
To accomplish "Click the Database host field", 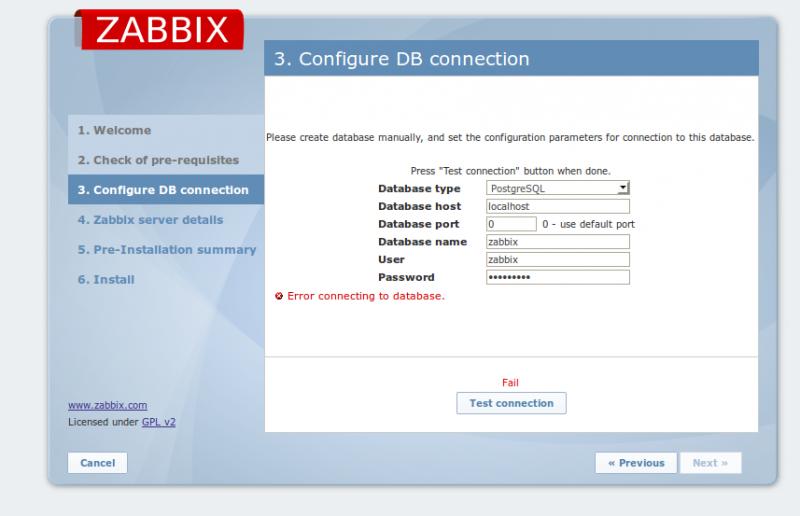I will (558, 206).
